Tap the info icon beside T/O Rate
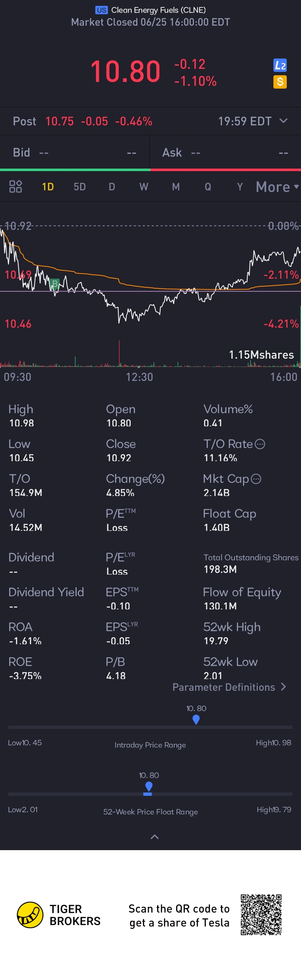This screenshot has width=301, height=980. point(260,444)
